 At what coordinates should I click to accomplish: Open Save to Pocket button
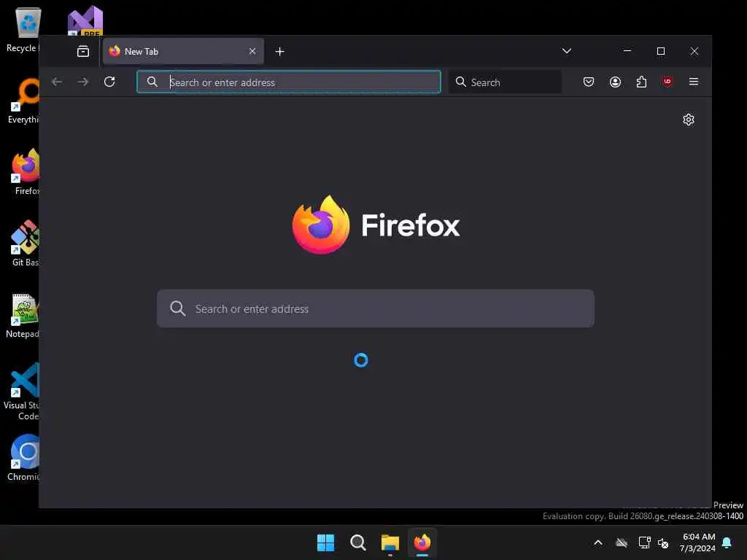click(x=589, y=82)
